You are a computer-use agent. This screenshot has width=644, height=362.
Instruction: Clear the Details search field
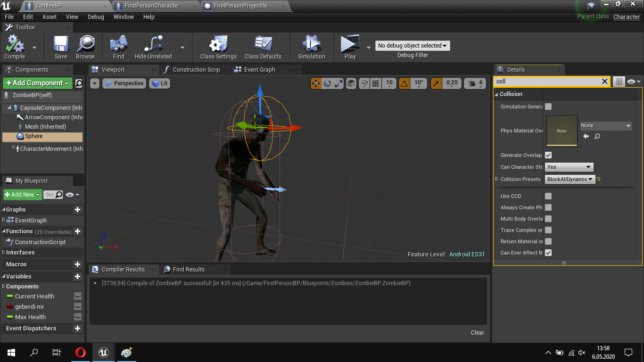(x=605, y=82)
